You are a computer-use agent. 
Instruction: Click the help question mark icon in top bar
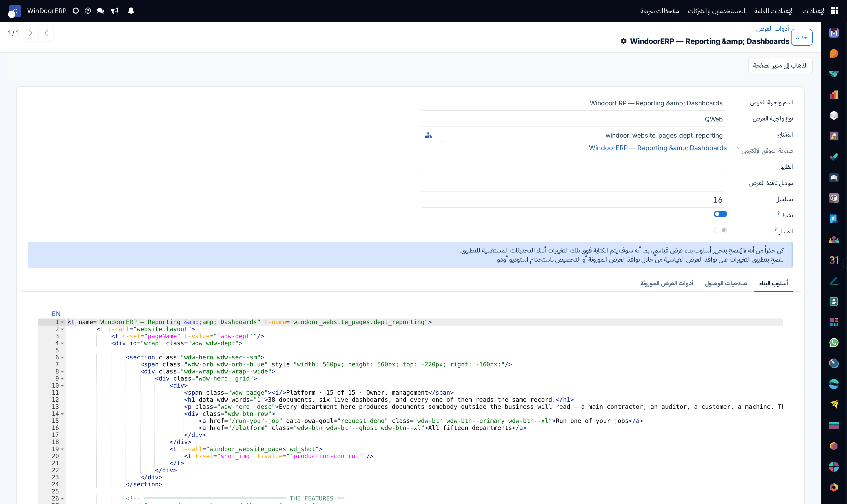pos(88,11)
